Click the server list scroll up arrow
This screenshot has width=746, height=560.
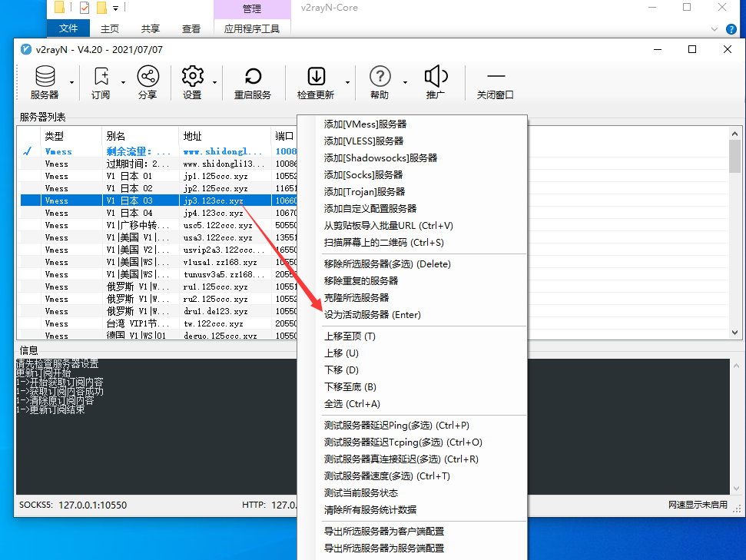(735, 134)
